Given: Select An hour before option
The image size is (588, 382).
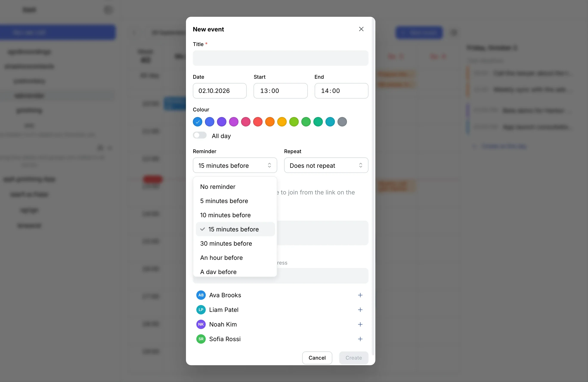Looking at the screenshot, I should pyautogui.click(x=235, y=257).
